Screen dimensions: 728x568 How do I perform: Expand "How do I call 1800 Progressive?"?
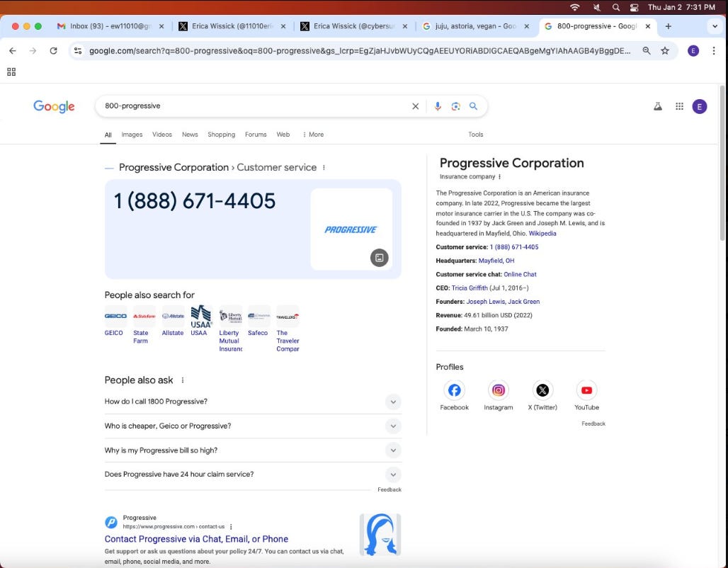253,402
